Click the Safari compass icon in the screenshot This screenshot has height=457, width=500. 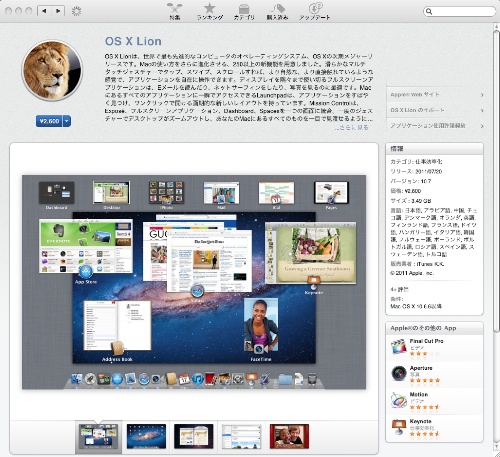197,291
